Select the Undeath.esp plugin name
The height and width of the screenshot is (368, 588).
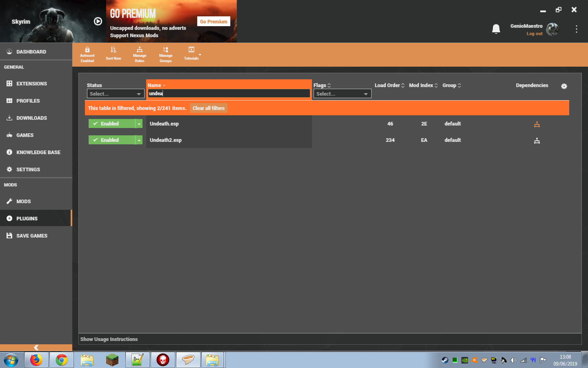(164, 123)
